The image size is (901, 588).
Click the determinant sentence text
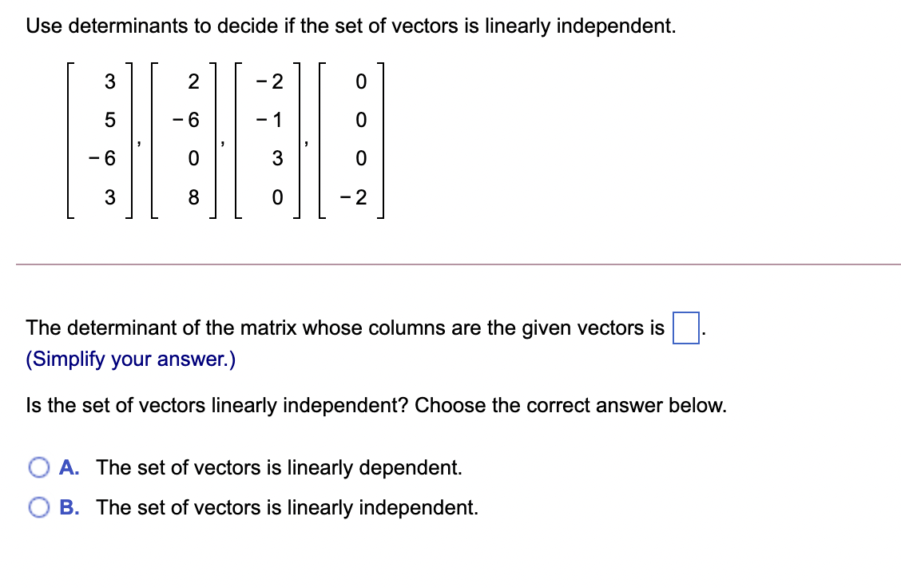[343, 328]
